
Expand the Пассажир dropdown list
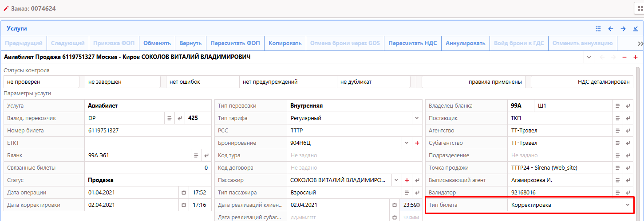395,180
